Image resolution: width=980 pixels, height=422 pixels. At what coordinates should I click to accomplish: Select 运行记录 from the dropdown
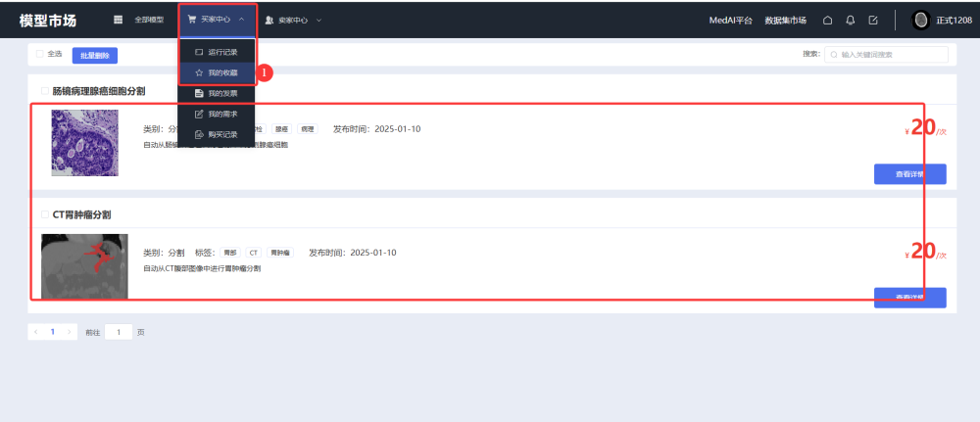point(217,53)
